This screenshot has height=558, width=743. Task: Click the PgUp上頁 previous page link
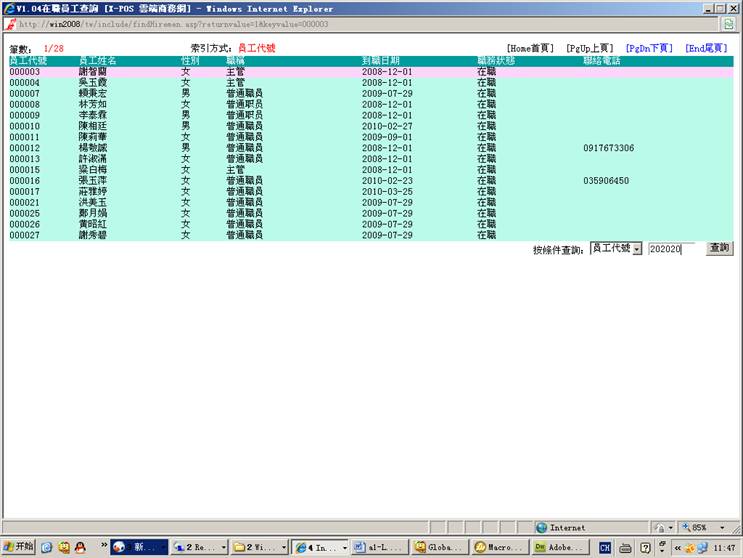[589, 48]
